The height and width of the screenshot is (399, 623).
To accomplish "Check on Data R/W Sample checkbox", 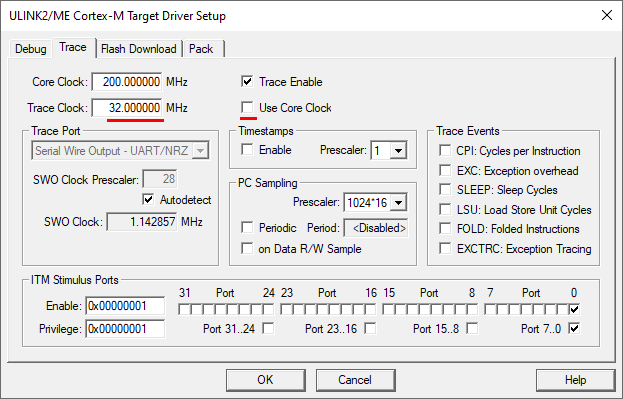I will tap(247, 248).
